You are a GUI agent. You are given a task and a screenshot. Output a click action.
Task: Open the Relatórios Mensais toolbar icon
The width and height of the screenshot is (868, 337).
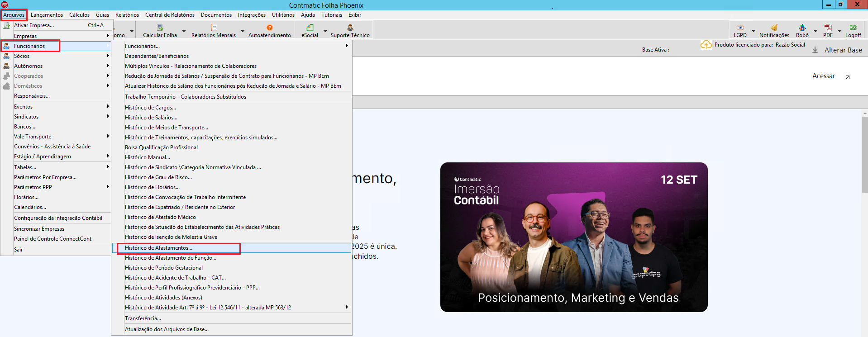coord(214,28)
